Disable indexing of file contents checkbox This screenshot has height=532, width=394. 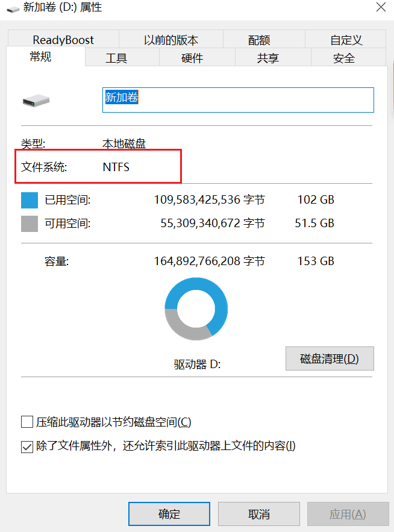[x=27, y=446]
